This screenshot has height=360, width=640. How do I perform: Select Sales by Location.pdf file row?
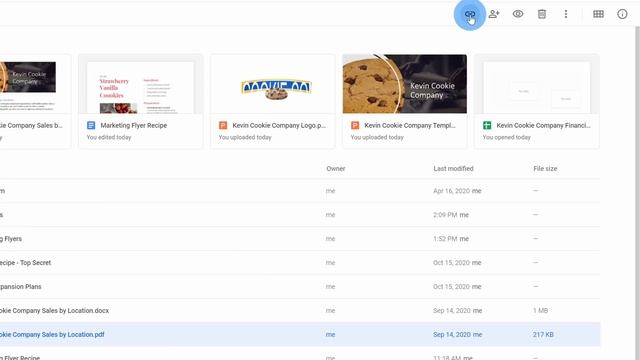click(x=300, y=334)
